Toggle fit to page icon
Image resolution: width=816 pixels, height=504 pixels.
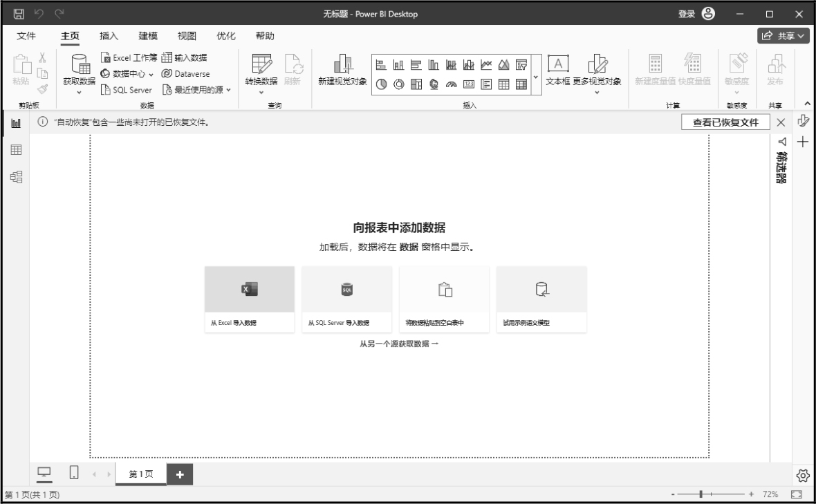pos(796,494)
